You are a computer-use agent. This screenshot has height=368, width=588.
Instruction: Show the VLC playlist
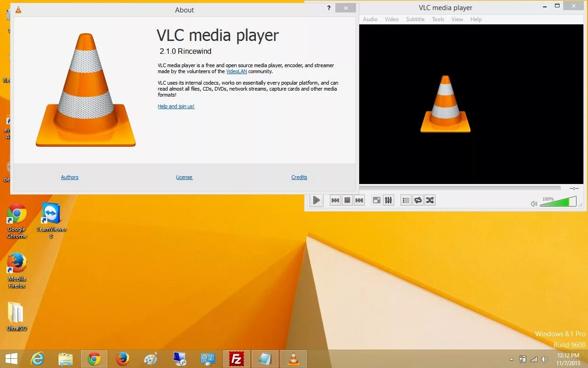click(406, 200)
